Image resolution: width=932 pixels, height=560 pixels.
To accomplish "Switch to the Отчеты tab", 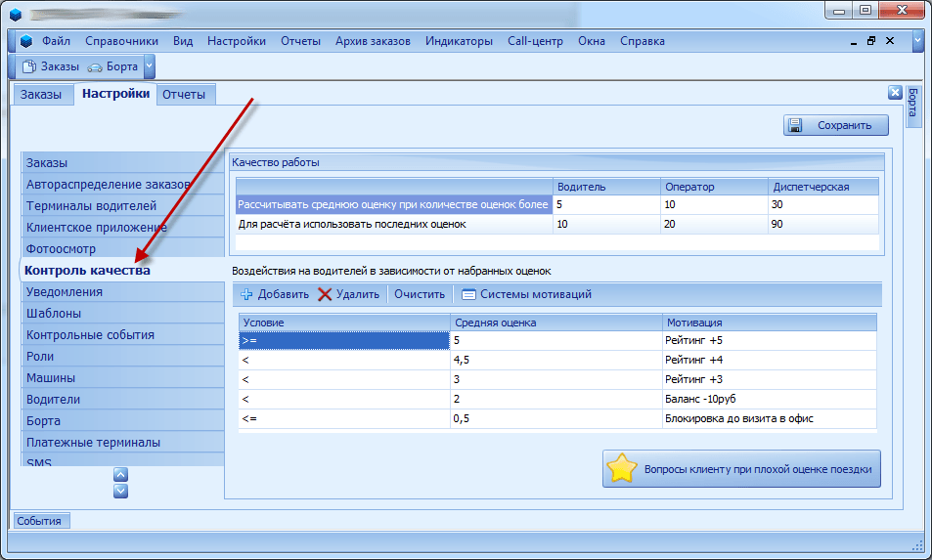I will tap(184, 95).
